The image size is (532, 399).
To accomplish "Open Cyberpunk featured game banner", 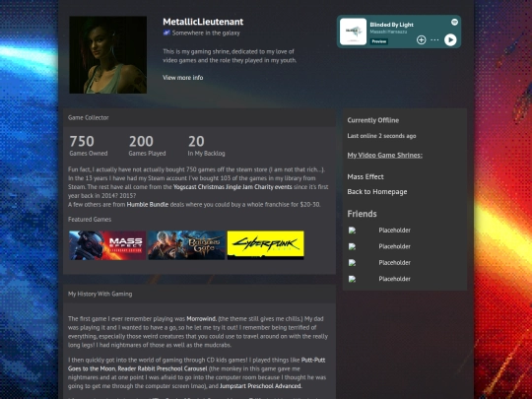I will click(x=266, y=245).
